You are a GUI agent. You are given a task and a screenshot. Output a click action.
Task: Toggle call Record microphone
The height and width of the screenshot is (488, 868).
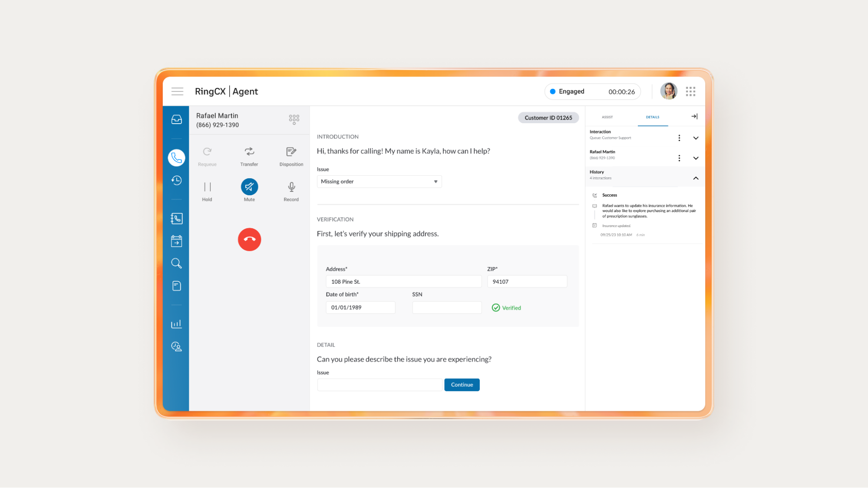pyautogui.click(x=291, y=187)
